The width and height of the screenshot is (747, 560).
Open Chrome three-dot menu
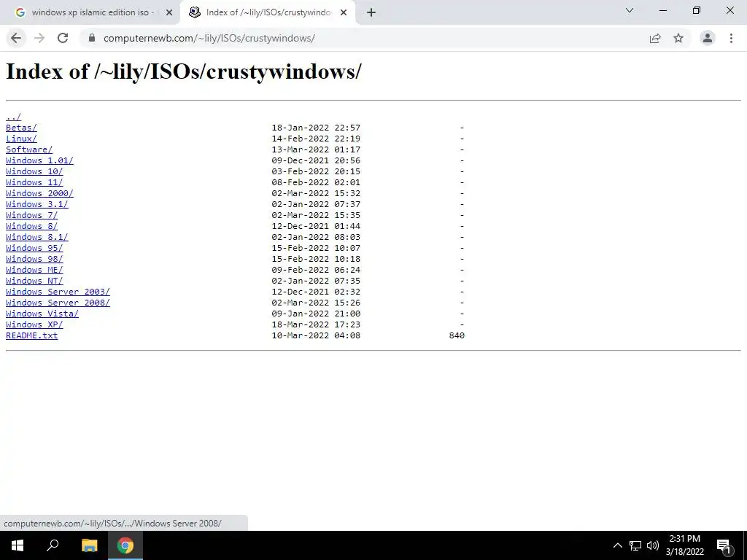tap(731, 38)
